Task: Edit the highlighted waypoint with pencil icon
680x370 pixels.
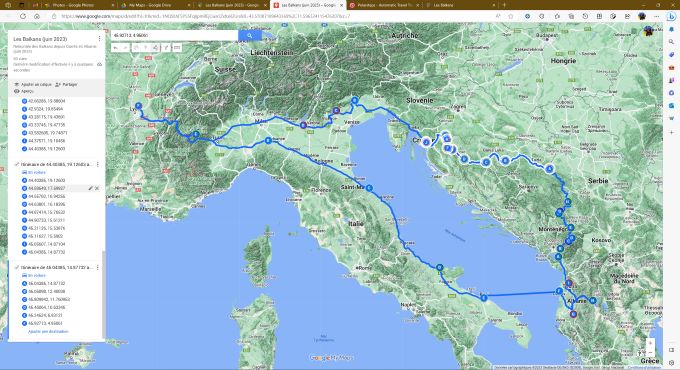Action: pos(91,188)
